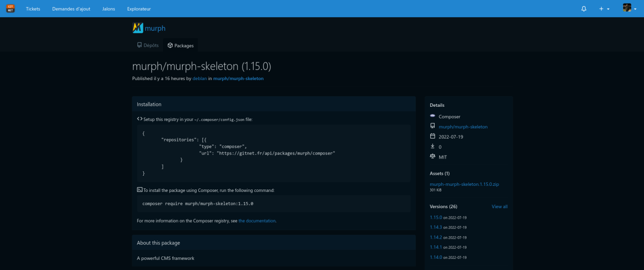
Task: Click the gitnet.fr composer URL line
Action: 267,153
